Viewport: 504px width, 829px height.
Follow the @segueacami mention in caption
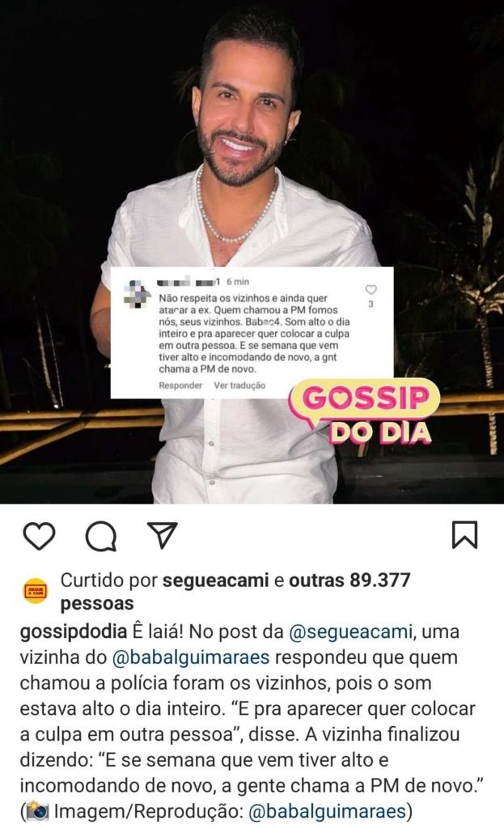351,631
